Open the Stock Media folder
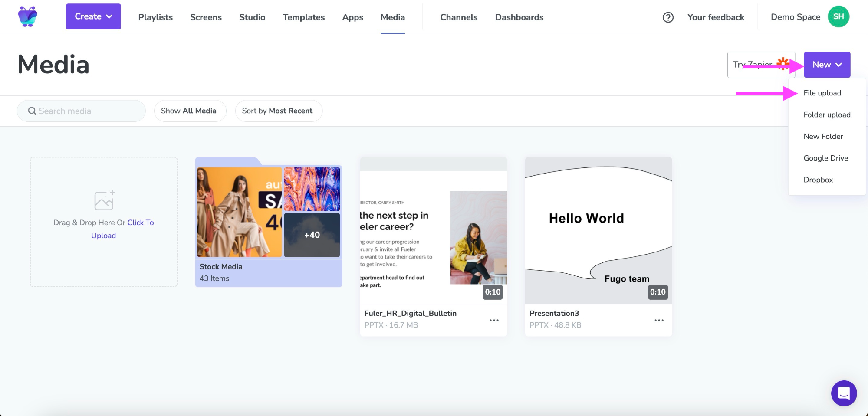The height and width of the screenshot is (416, 868). tap(269, 222)
